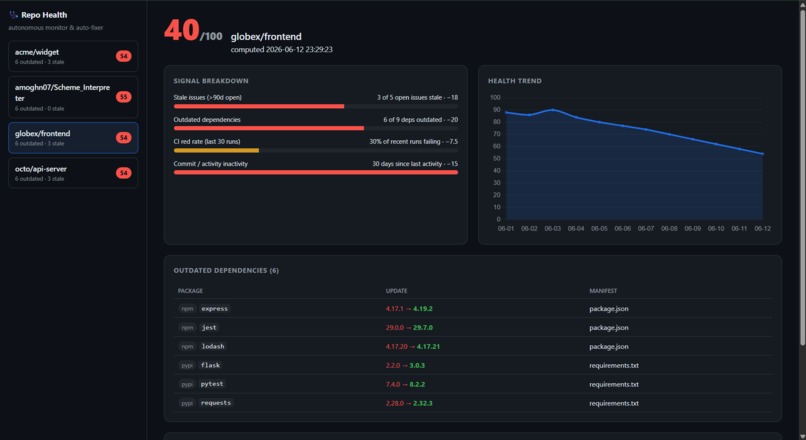Click the pypi tag beside flask
The image size is (806, 440).
[187, 365]
